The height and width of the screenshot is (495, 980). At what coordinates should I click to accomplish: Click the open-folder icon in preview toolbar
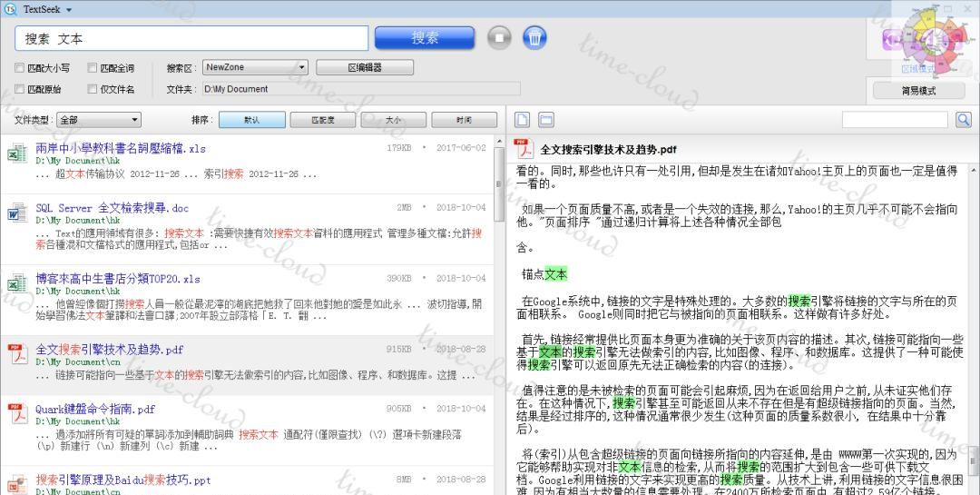point(545,120)
